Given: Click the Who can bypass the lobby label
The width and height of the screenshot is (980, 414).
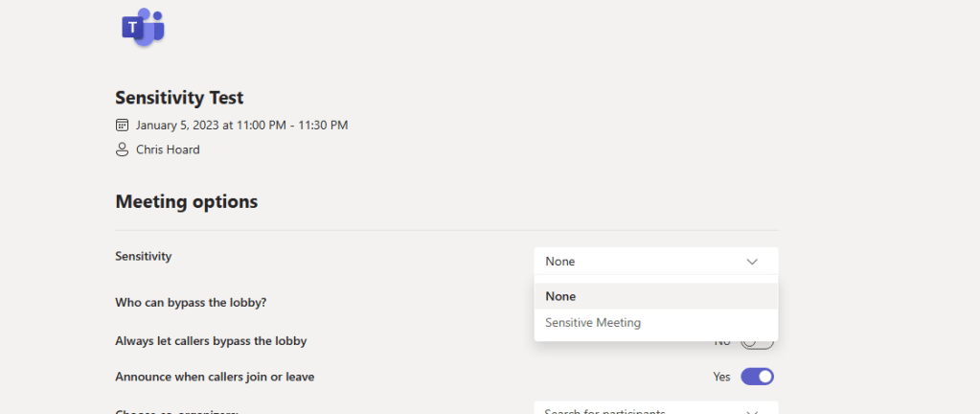Looking at the screenshot, I should click(191, 302).
